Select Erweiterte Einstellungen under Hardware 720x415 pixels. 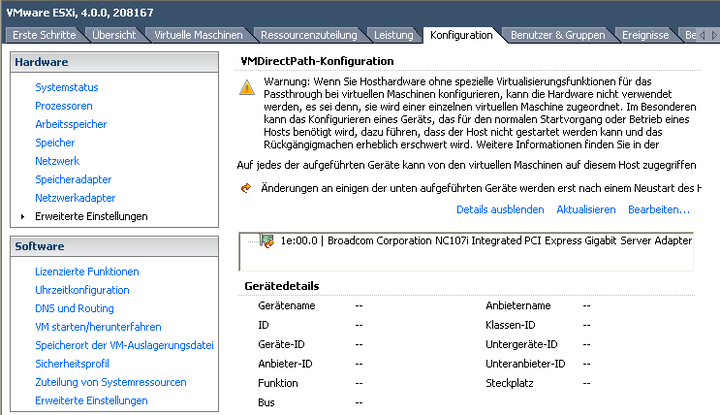pos(91,216)
